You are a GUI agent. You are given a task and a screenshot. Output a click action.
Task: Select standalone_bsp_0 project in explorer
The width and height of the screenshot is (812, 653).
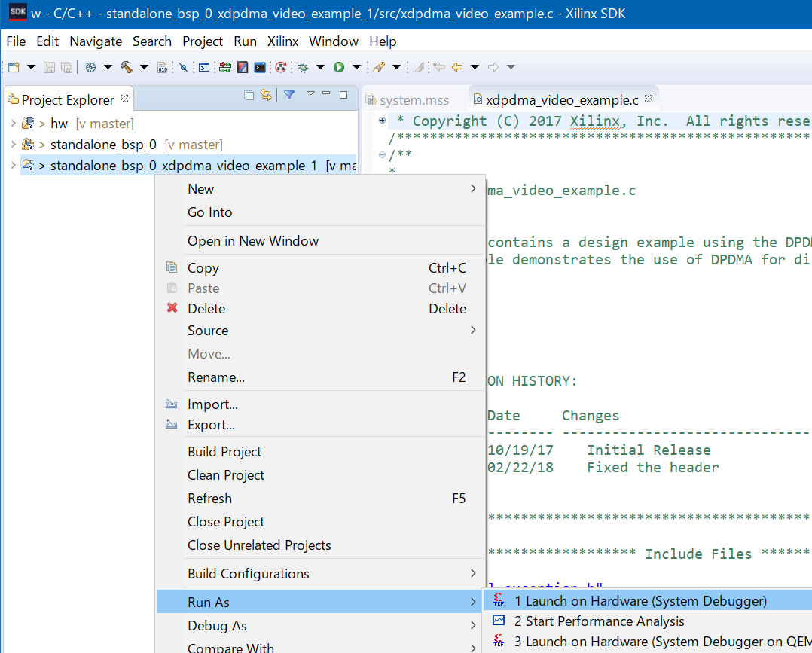click(103, 145)
